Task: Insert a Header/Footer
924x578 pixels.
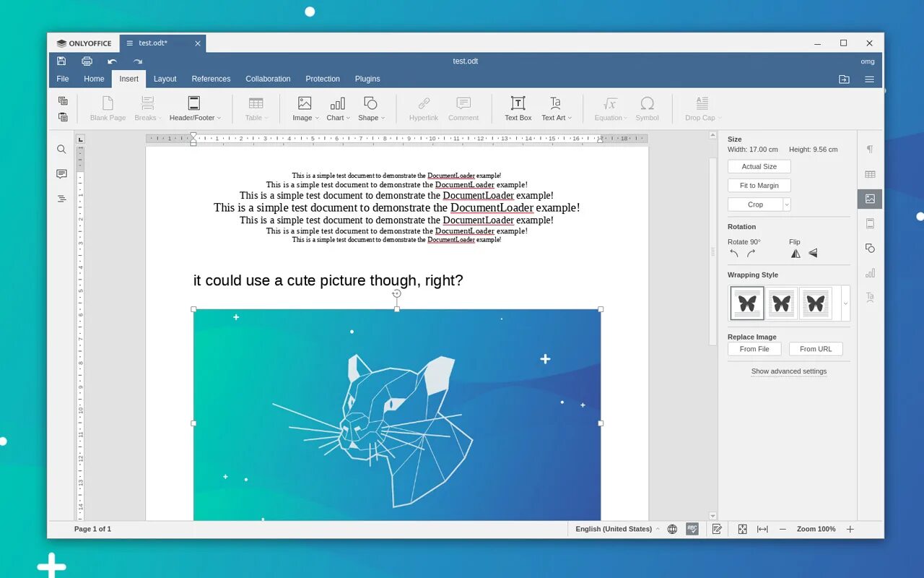Action: pyautogui.click(x=195, y=108)
